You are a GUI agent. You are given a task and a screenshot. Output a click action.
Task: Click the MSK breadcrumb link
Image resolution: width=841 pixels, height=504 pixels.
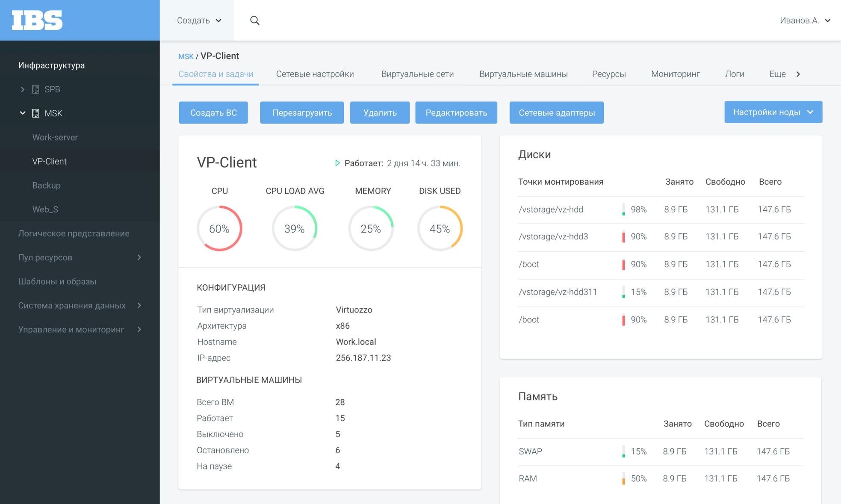[x=186, y=56]
